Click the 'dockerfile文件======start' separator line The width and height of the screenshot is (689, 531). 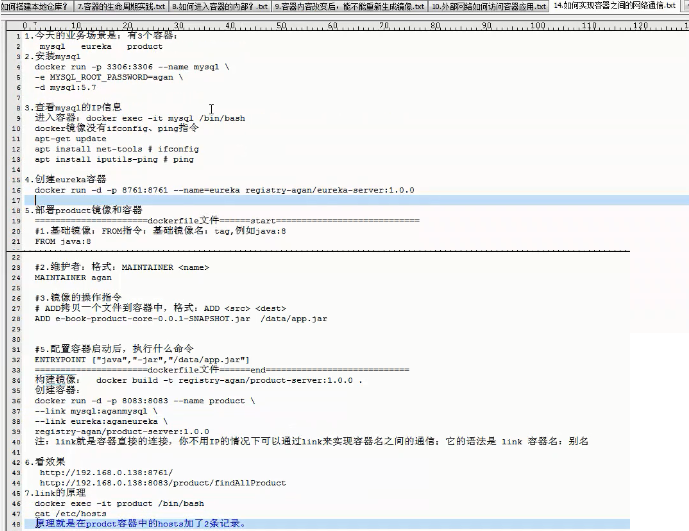(227, 221)
